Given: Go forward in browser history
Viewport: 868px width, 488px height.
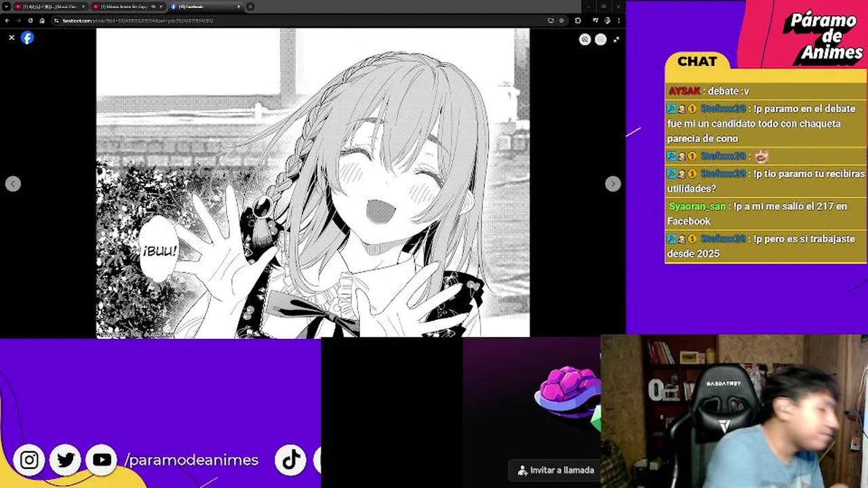Looking at the screenshot, I should coord(19,20).
